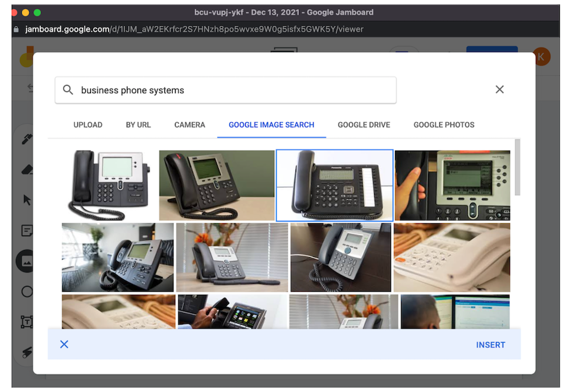Screen dimensions: 561x392
Task: Cancel selection with the bottom-left X
Action: pyautogui.click(x=64, y=344)
